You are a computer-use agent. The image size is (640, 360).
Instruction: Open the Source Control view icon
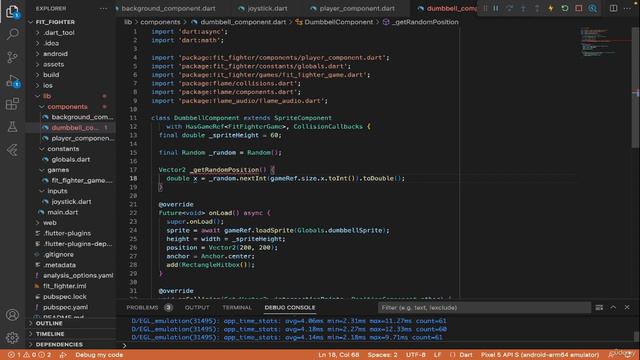12,58
